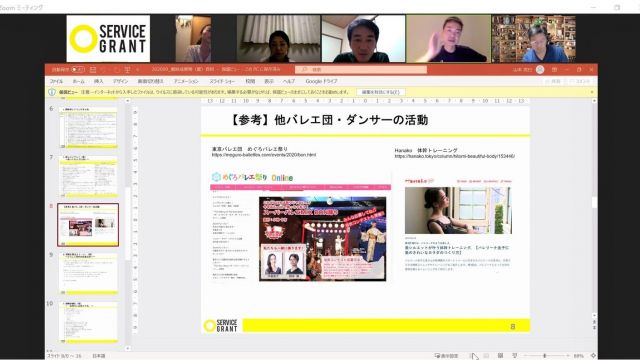
Task: Open the Google ドライブ ribbon tab
Action: (321, 81)
